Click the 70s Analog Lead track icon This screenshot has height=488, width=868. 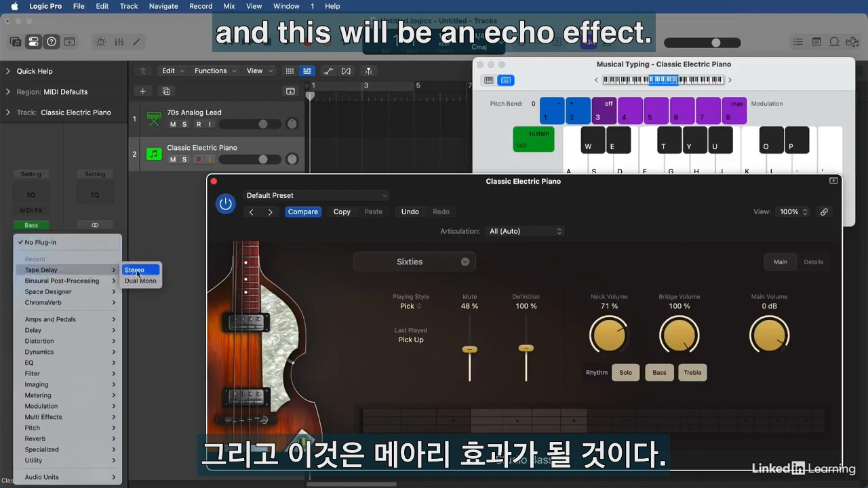tap(154, 119)
